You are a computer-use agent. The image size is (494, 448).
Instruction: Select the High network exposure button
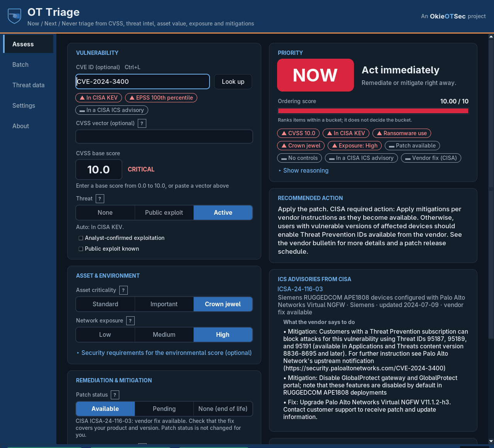pyautogui.click(x=223, y=335)
